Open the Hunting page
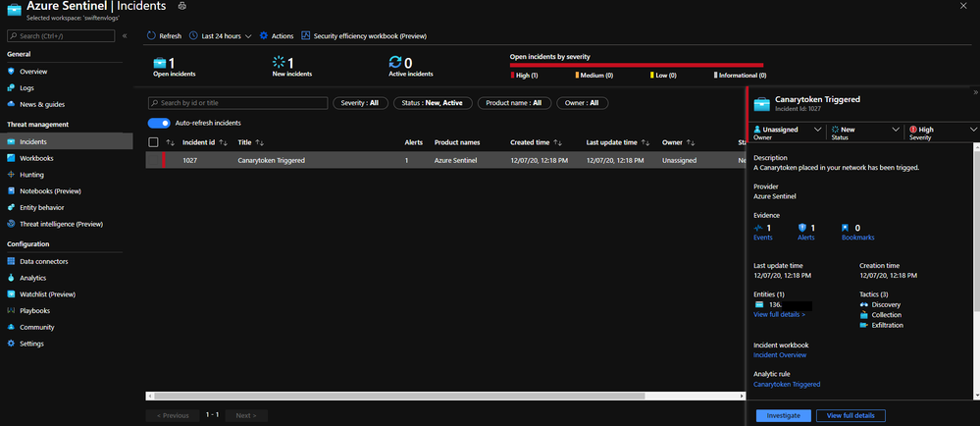The height and width of the screenshot is (426, 980). tap(31, 175)
